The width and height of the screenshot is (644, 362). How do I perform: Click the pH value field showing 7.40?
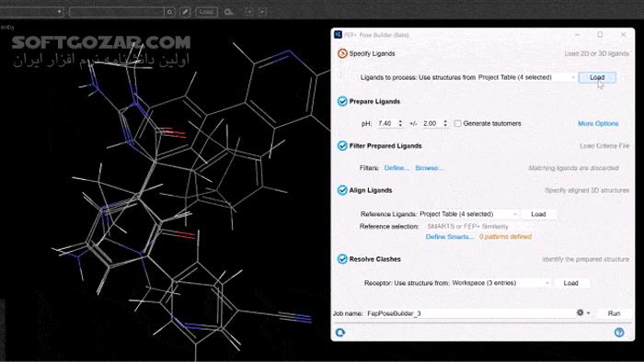386,123
